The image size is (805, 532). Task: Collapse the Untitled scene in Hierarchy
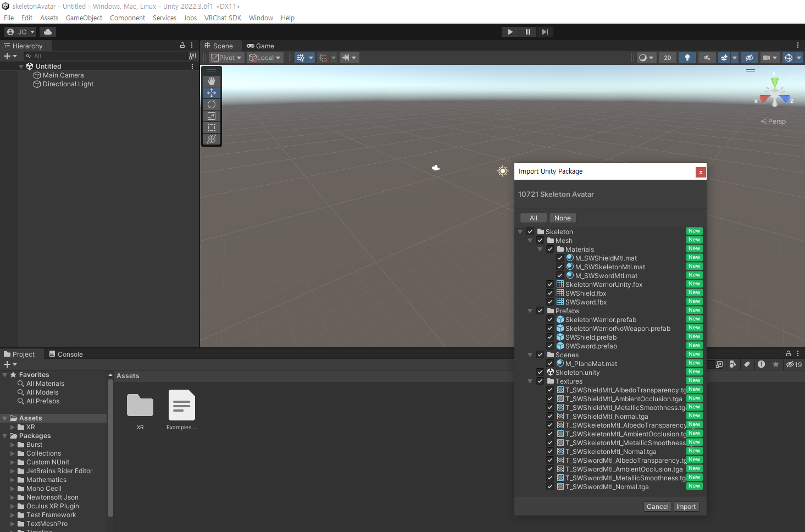click(x=21, y=66)
